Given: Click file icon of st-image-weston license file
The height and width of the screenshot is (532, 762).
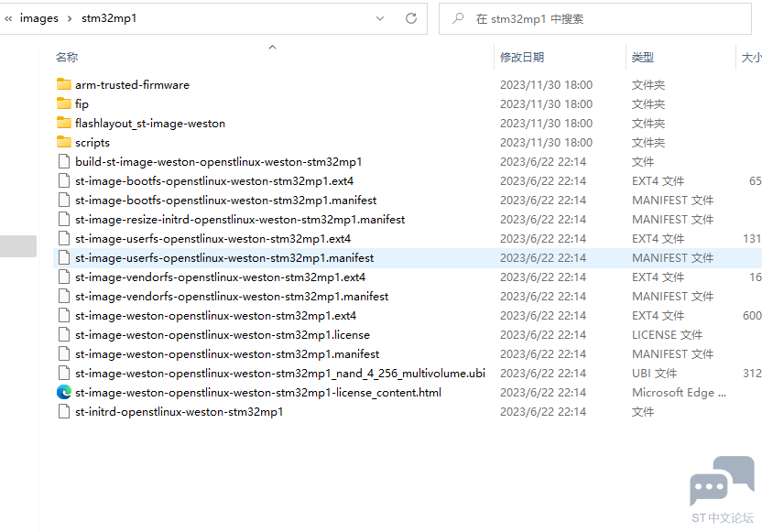Looking at the screenshot, I should pyautogui.click(x=64, y=334).
